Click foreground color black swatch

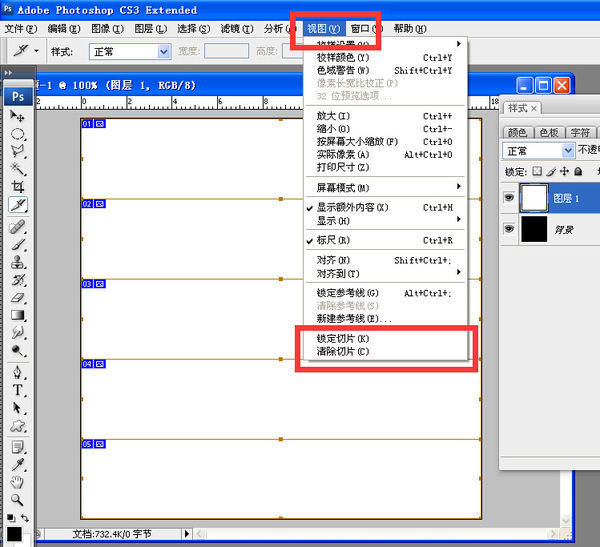pyautogui.click(x=14, y=534)
